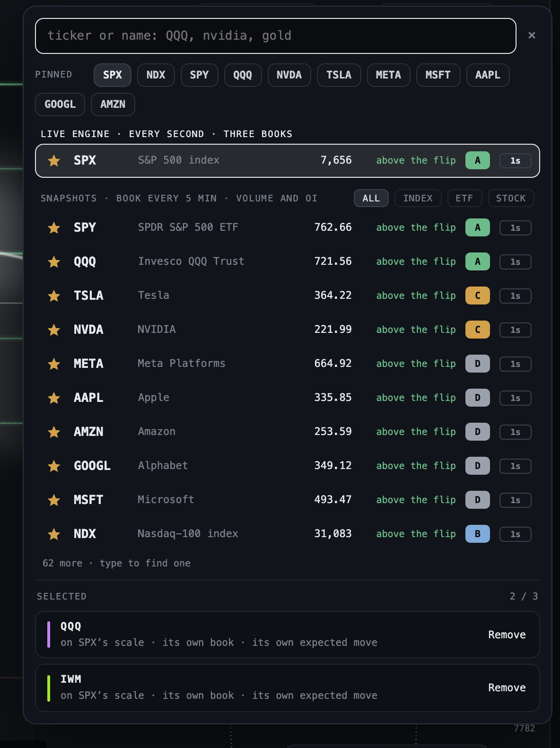Select the NVIDIA row name
Screen dimensions: 560x748
(x=157, y=330)
